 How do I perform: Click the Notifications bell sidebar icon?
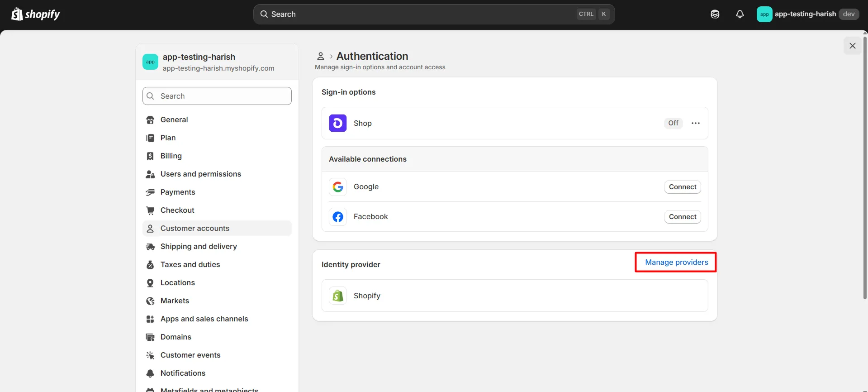pos(150,373)
